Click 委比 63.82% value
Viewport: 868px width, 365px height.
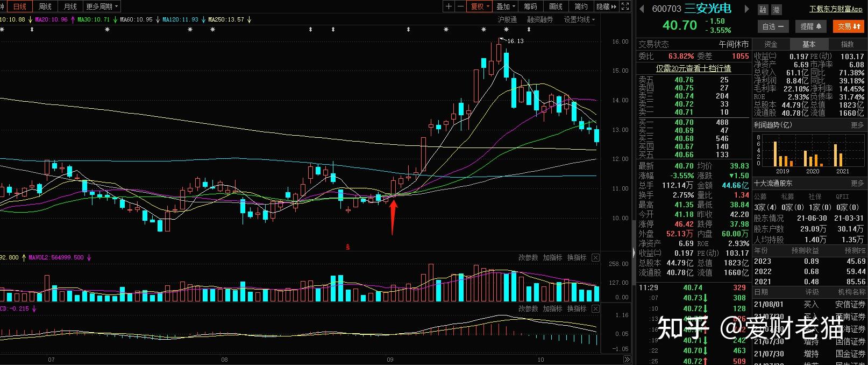[x=681, y=56]
